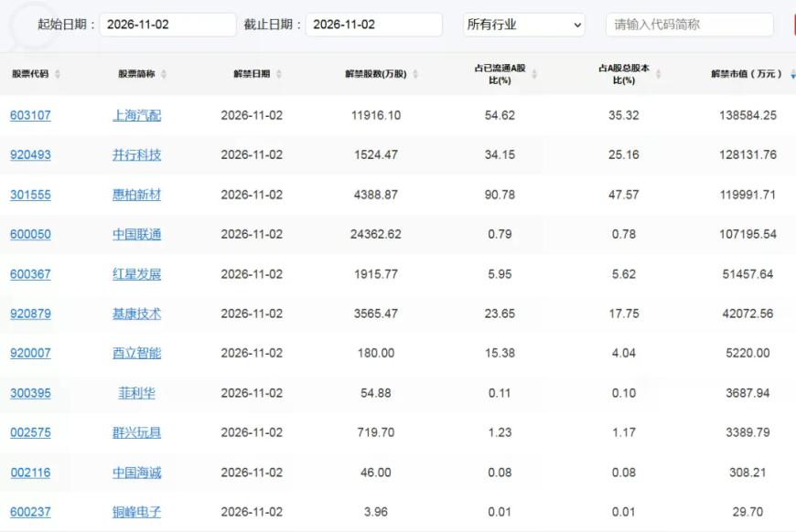
Task: Open the 所有行业 industry dropdown
Action: [x=524, y=25]
